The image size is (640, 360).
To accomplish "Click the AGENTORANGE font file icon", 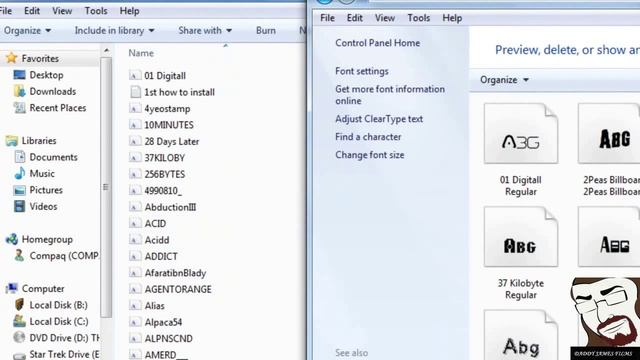I will (x=135, y=289).
